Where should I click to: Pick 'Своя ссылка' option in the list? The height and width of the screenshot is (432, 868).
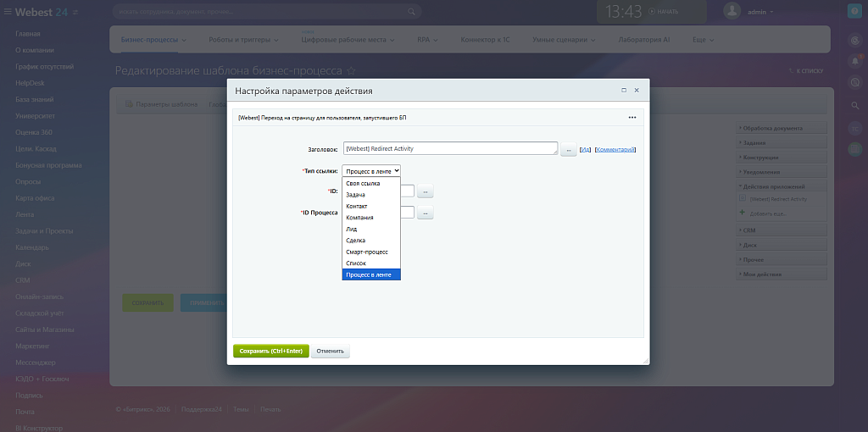pyautogui.click(x=363, y=183)
